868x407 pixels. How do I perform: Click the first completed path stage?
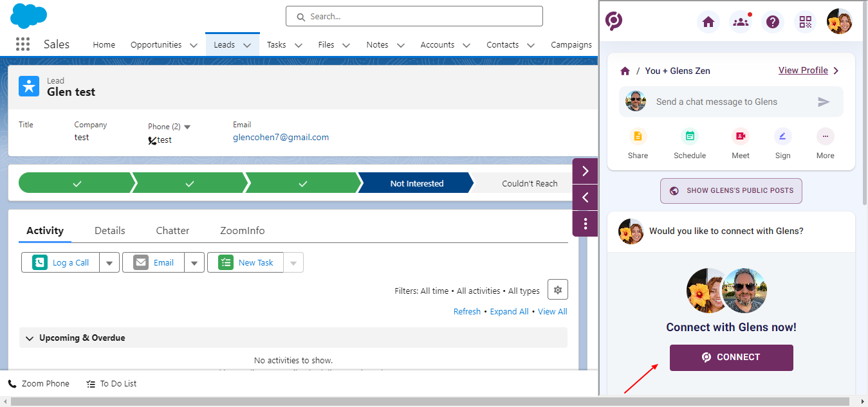pyautogui.click(x=77, y=183)
